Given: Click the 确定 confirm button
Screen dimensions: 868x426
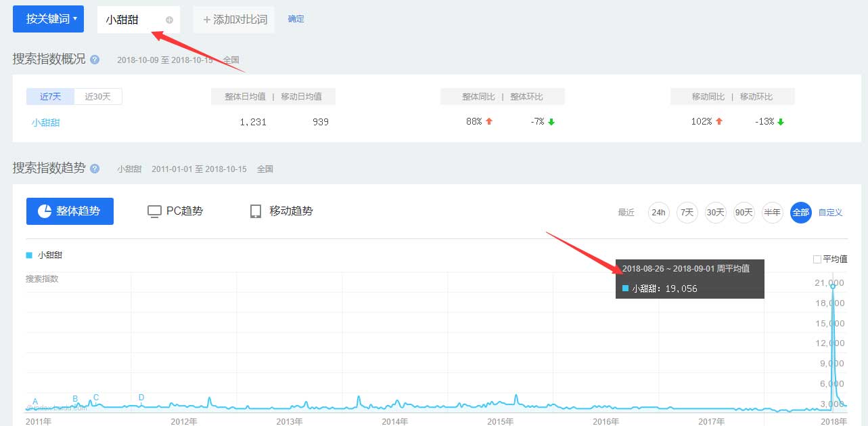Looking at the screenshot, I should pos(296,19).
